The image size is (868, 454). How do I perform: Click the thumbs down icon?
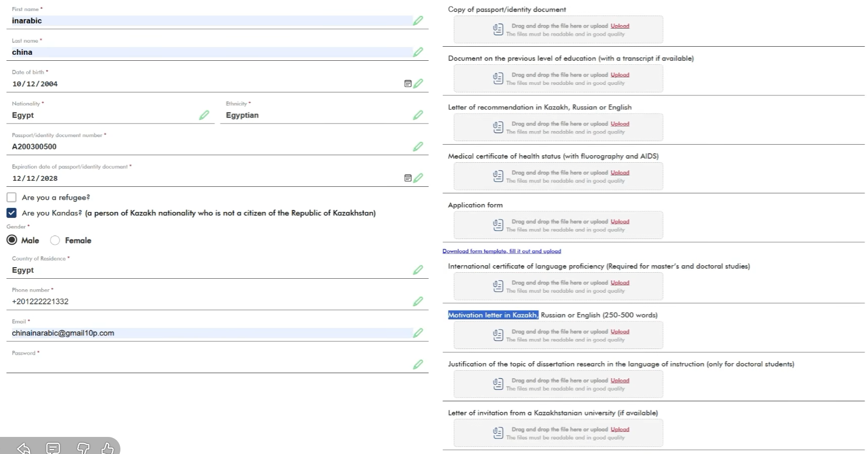83,448
